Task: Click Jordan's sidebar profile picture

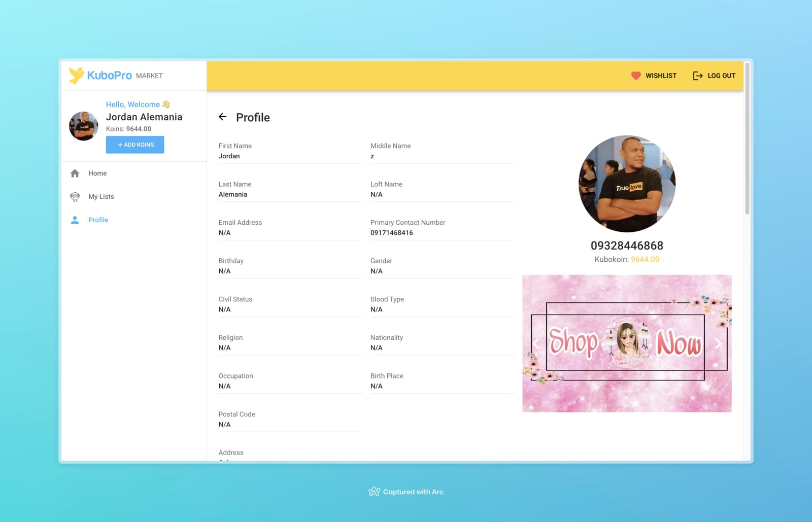Action: (83, 126)
